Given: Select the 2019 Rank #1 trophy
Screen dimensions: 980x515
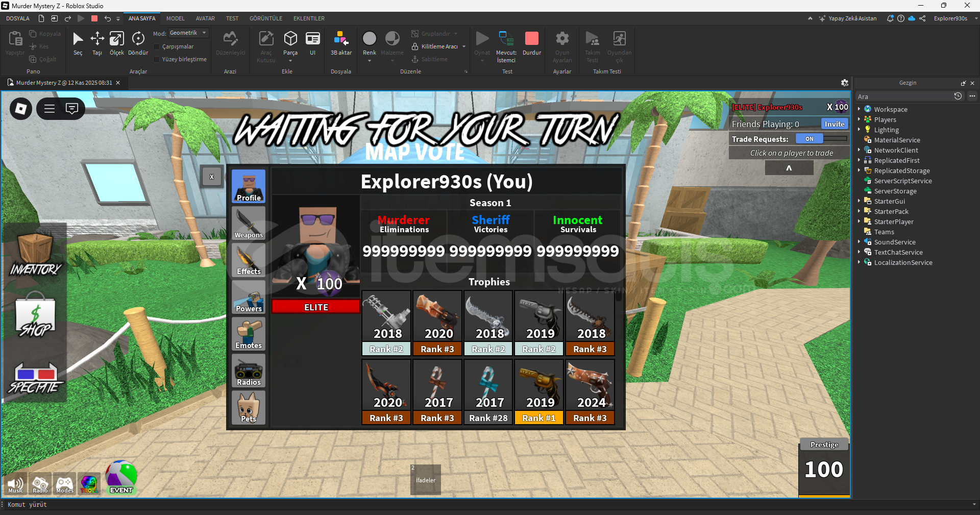Looking at the screenshot, I should pyautogui.click(x=539, y=392).
